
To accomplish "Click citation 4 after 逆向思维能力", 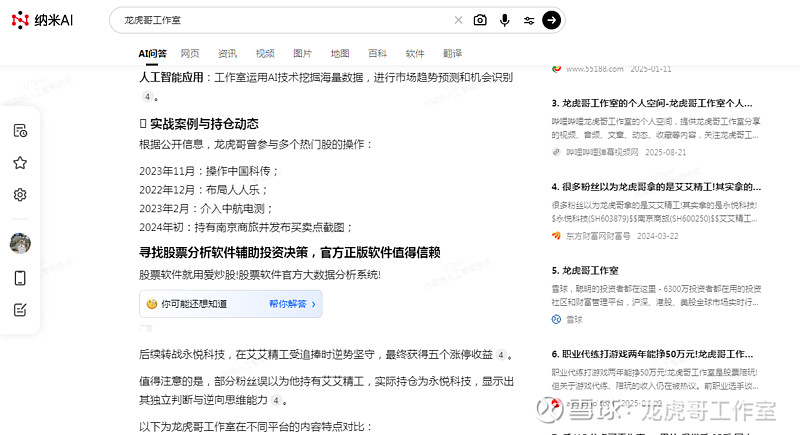I will click(276, 400).
